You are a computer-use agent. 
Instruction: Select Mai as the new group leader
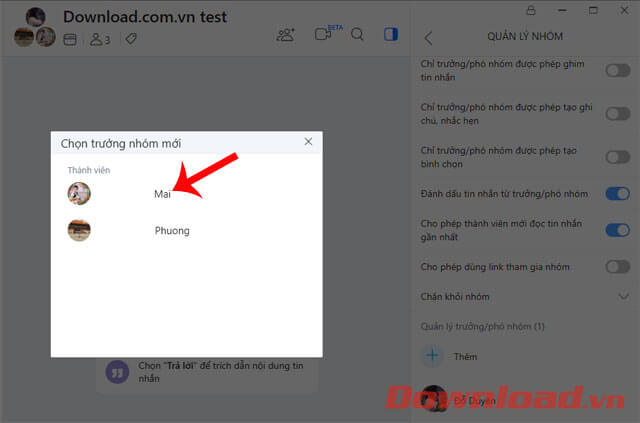coord(187,194)
